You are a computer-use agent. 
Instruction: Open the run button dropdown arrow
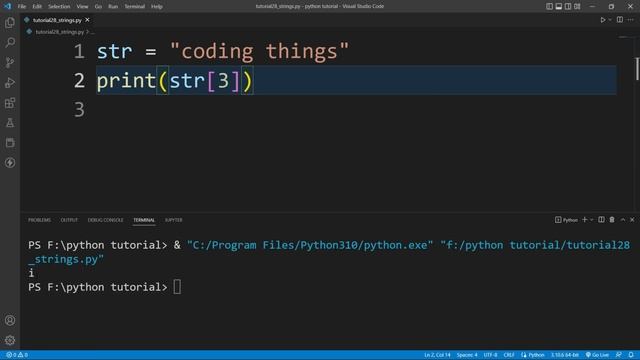pyautogui.click(x=610, y=20)
